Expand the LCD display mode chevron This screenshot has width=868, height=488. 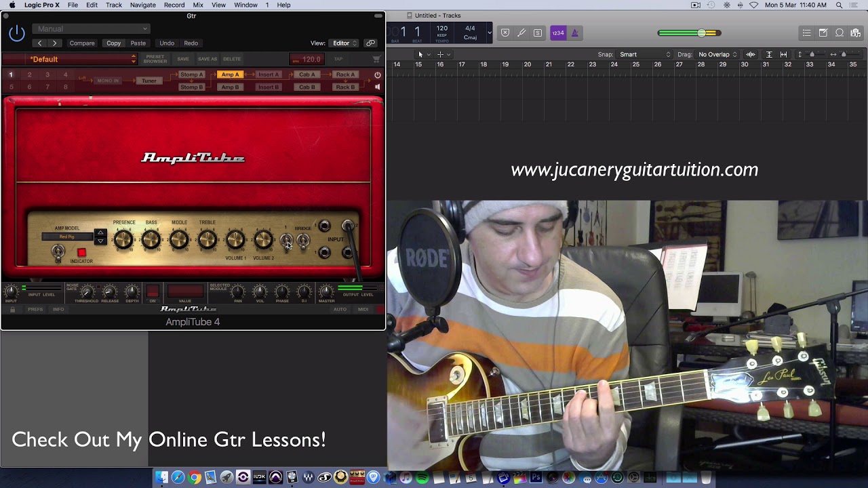490,33
